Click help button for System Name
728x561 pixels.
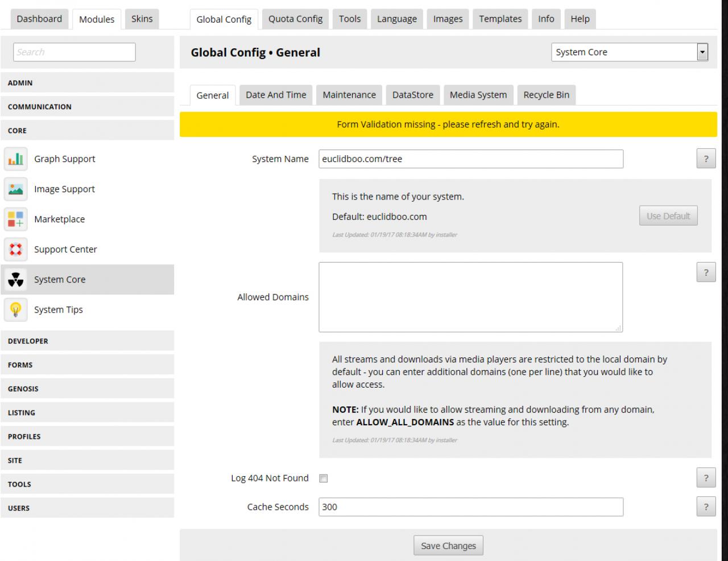(x=706, y=159)
